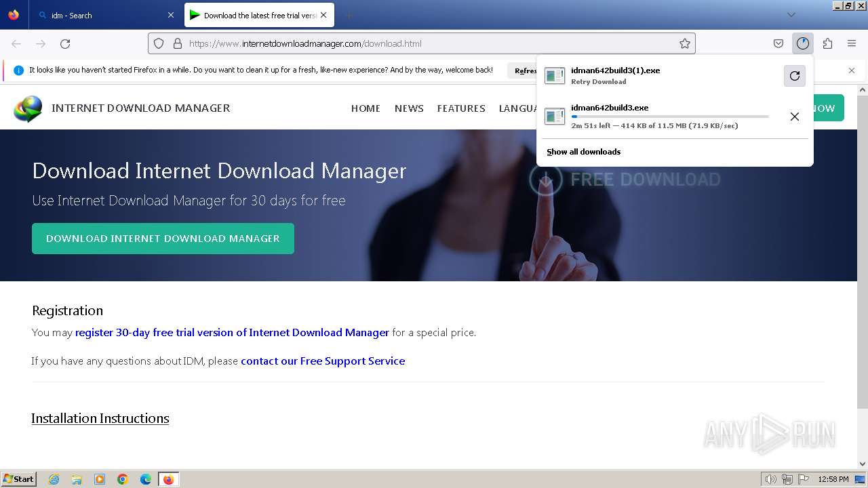Launch Google Chrome from taskbar
868x488 pixels.
coord(123,479)
